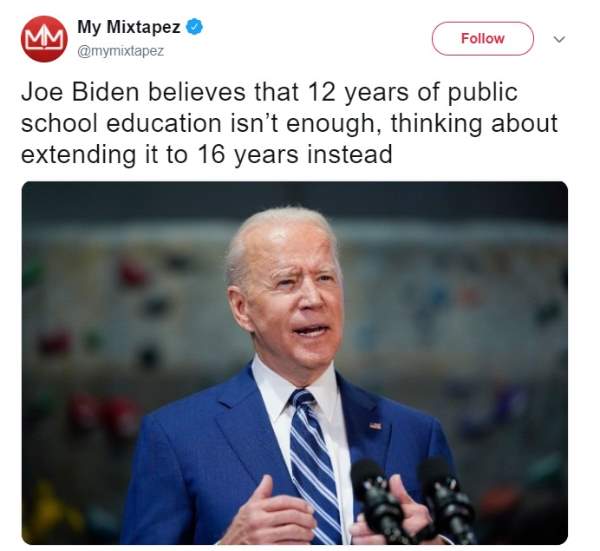Click the blue verified checkmark badge
Viewport: 600px width, 551px height.
pyautogui.click(x=194, y=27)
